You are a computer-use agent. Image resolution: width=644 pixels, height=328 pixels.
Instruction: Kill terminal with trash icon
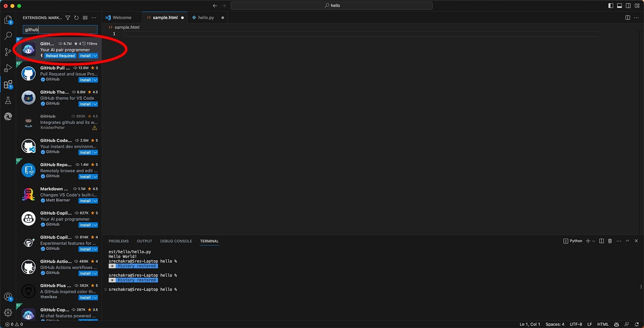(x=610, y=241)
